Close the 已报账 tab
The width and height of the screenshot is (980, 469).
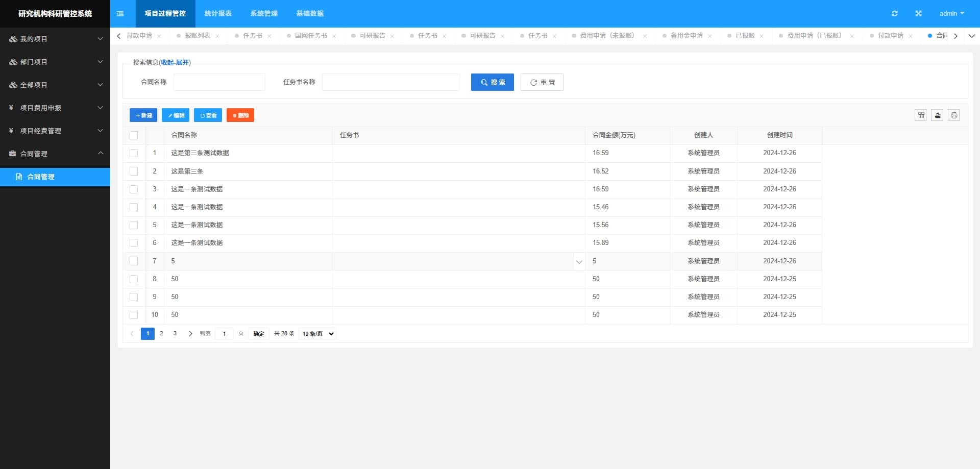762,36
